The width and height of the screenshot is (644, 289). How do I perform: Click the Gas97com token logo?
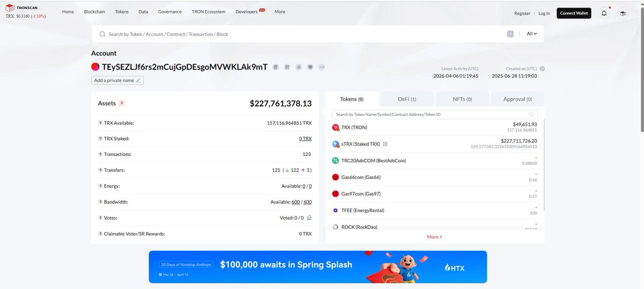[336, 194]
